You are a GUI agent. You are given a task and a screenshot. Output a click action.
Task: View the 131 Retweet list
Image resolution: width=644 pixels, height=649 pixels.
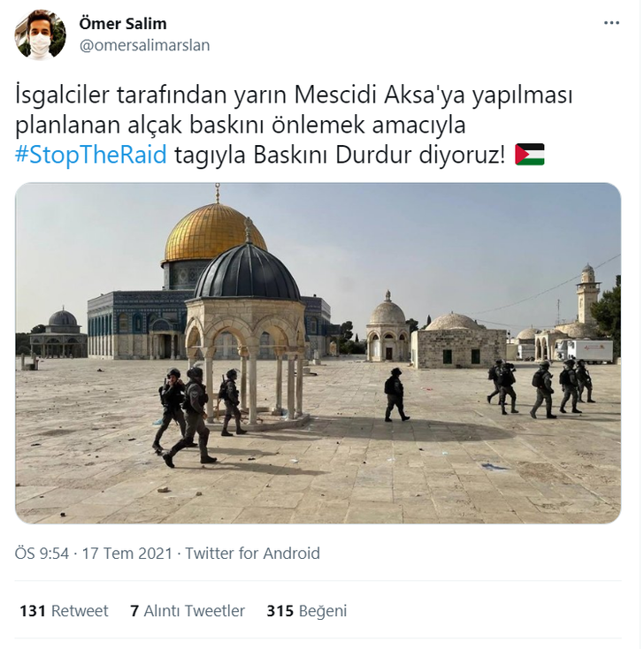(65, 611)
